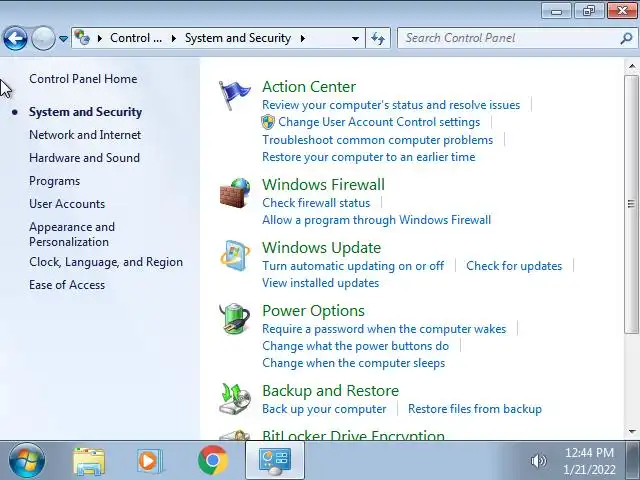Select the Control Panel taskbar button
Image resolution: width=640 pixels, height=480 pixels.
pos(275,460)
